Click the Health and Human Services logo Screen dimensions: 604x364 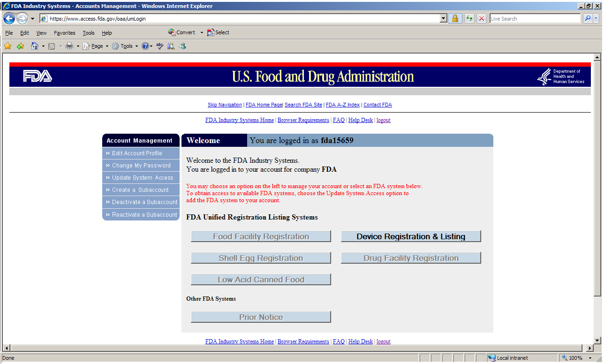tap(561, 76)
